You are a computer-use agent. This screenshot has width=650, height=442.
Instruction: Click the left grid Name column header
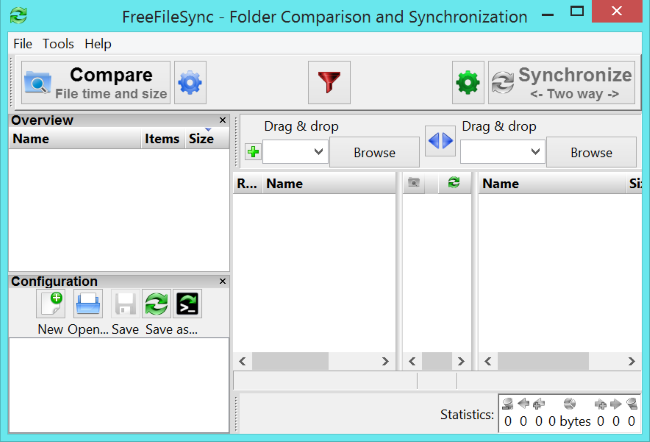coord(329,183)
